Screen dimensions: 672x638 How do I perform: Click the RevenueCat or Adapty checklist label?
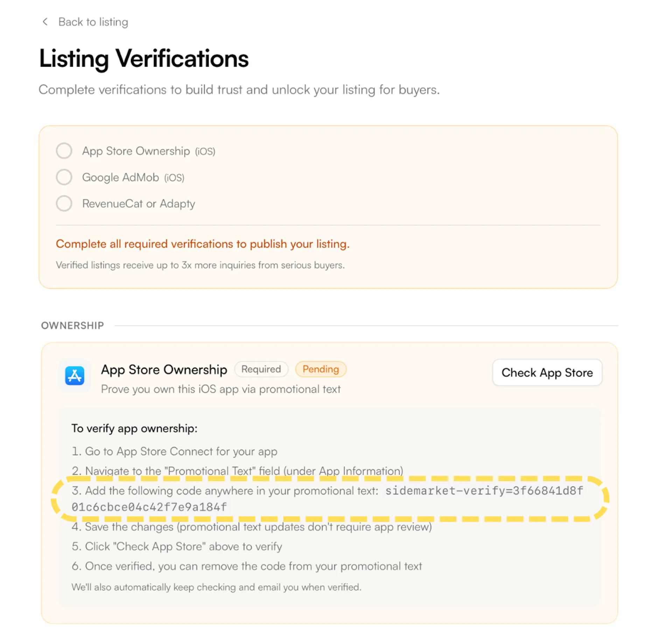pyautogui.click(x=139, y=204)
